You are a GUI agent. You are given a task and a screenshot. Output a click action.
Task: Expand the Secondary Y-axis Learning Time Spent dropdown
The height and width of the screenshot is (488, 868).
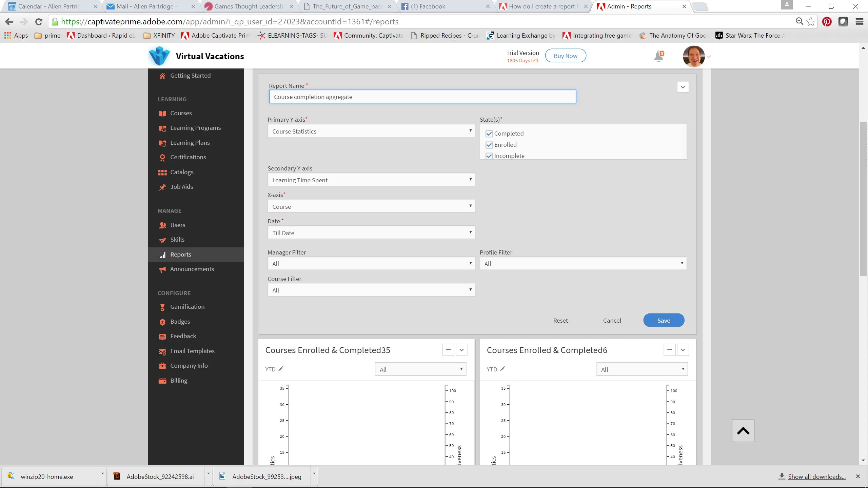click(x=371, y=180)
